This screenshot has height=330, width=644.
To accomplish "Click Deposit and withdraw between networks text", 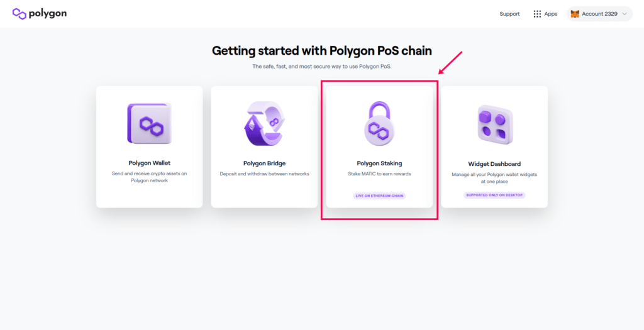I will pos(264,174).
